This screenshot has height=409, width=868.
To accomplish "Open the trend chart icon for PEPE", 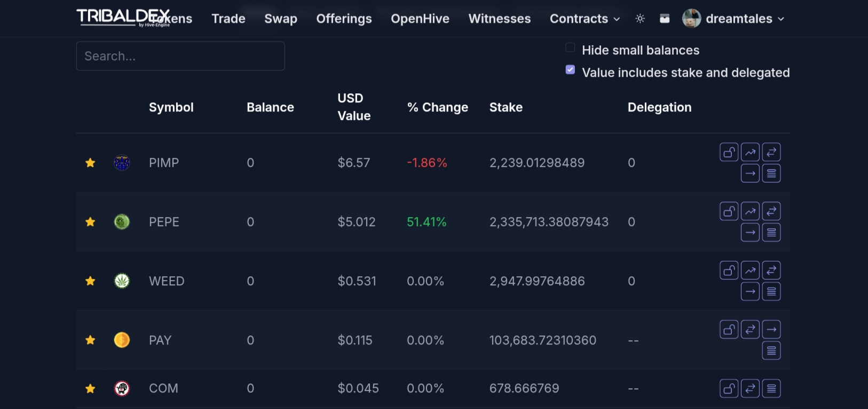I will coord(750,212).
